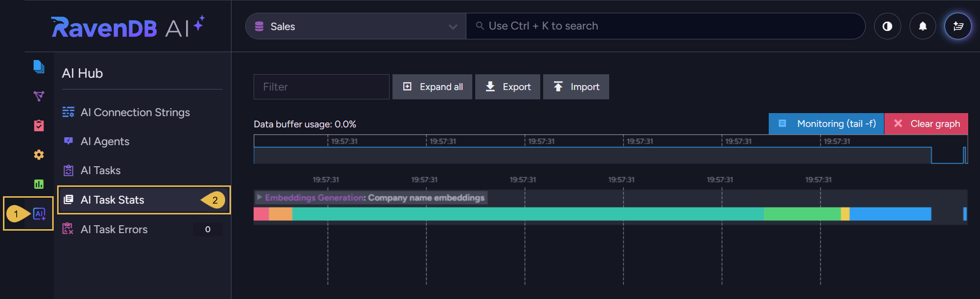The width and height of the screenshot is (980, 299).
Task: Click the Export button
Action: coord(508,87)
